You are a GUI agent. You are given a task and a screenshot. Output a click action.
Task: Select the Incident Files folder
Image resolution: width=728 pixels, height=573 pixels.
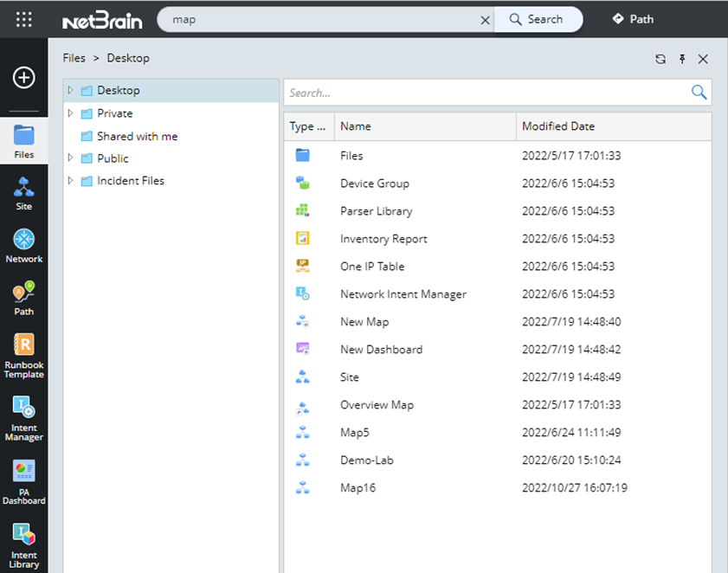(131, 181)
